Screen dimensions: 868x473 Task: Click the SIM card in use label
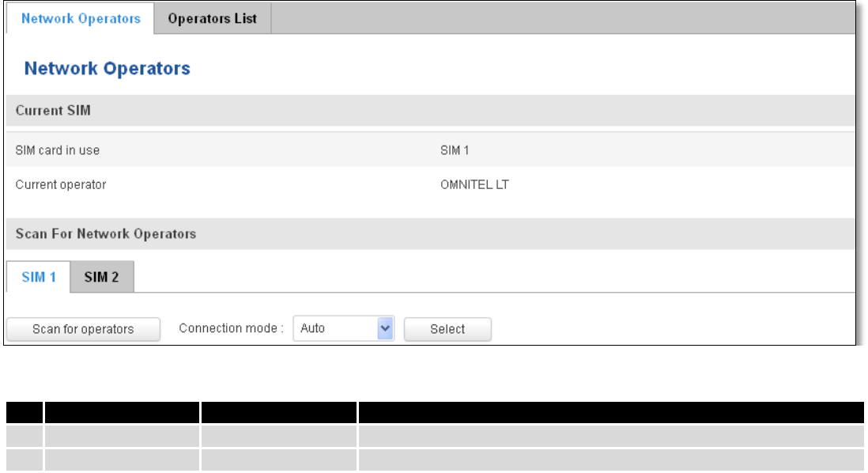[58, 150]
